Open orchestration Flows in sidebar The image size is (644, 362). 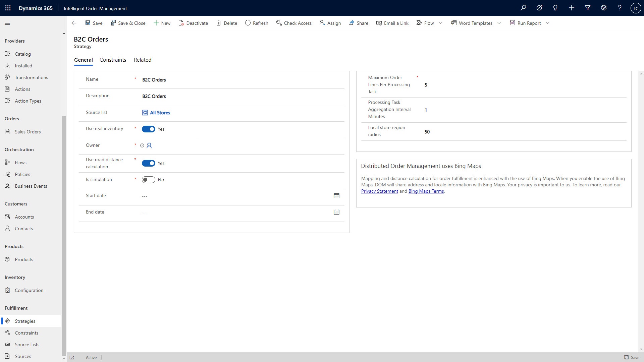[31, 163]
